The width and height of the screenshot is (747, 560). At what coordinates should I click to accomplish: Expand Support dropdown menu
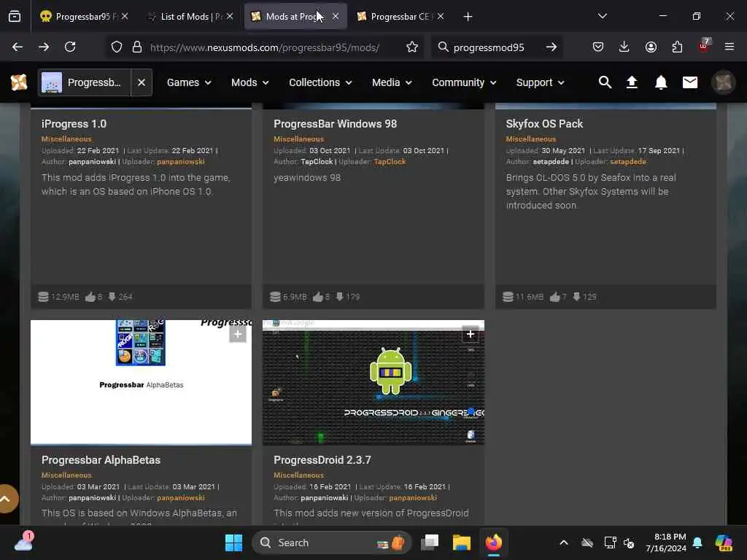click(541, 82)
